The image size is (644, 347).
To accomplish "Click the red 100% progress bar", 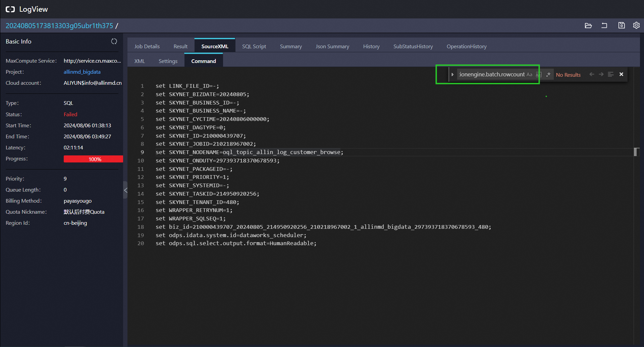I will pyautogui.click(x=93, y=159).
